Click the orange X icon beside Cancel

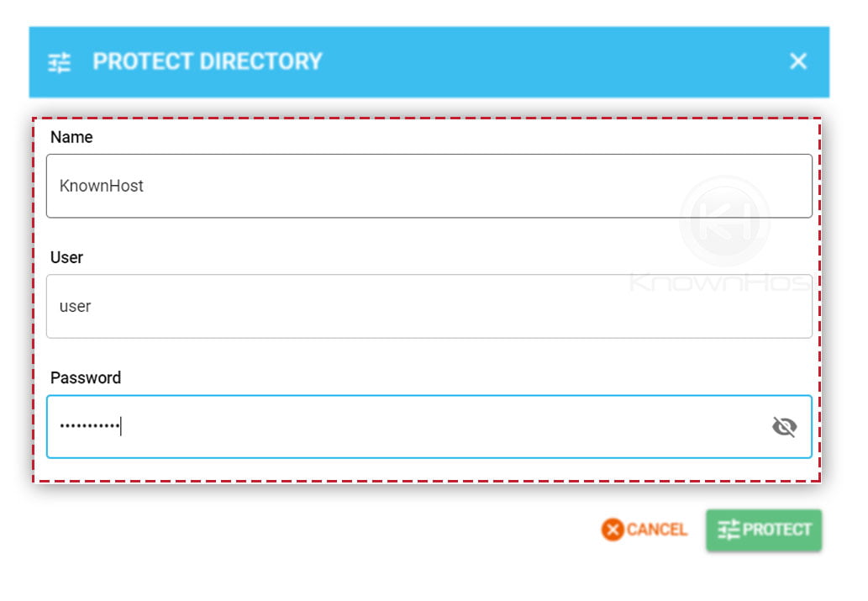pyautogui.click(x=613, y=530)
